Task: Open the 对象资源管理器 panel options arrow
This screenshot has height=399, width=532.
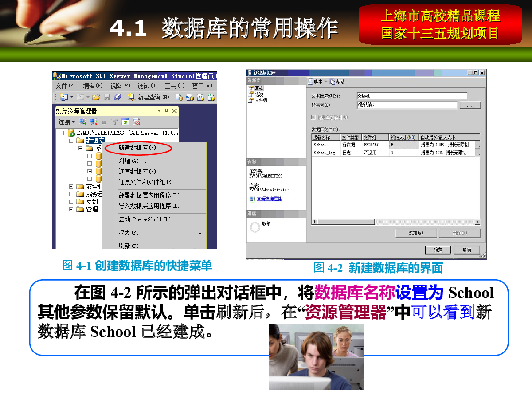Action: click(159, 111)
